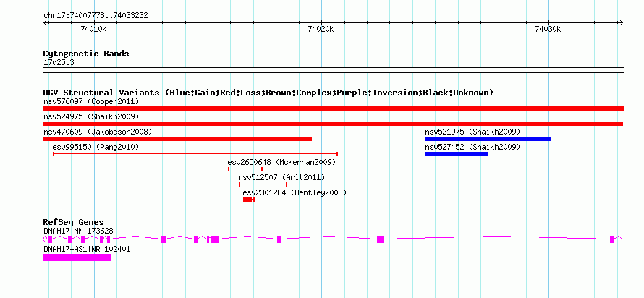Viewport: 644px width, 298px height.
Task: Select the nsv576097 red loss bar
Action: click(x=333, y=108)
